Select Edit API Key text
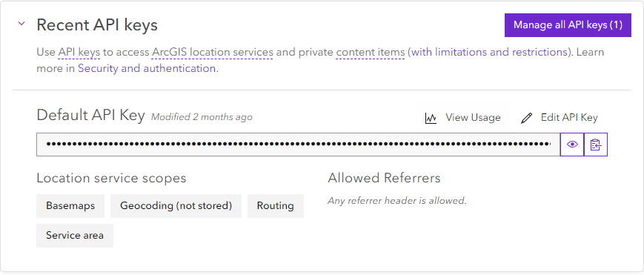The width and height of the screenshot is (644, 275). point(569,118)
